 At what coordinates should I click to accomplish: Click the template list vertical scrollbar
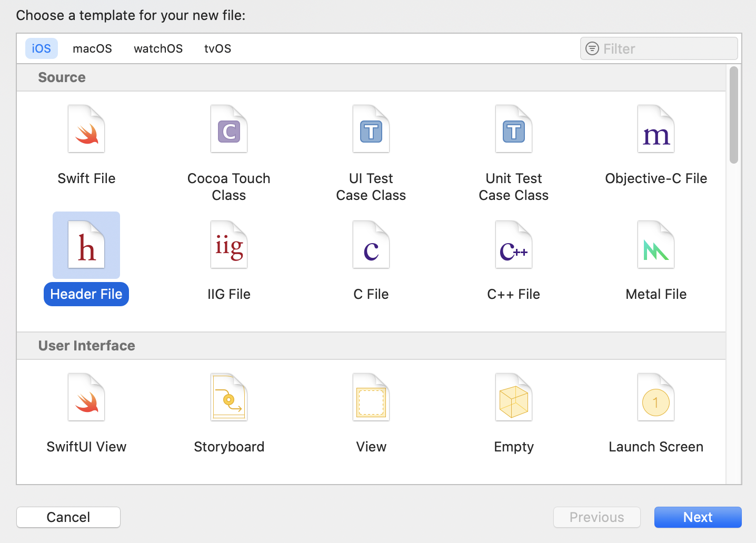(734, 115)
